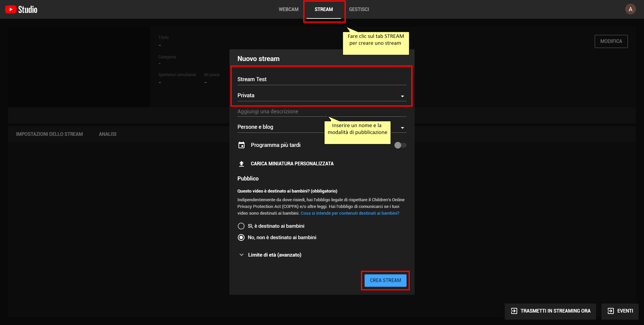Select the STREAM tab
644x325 pixels.
[x=324, y=9]
